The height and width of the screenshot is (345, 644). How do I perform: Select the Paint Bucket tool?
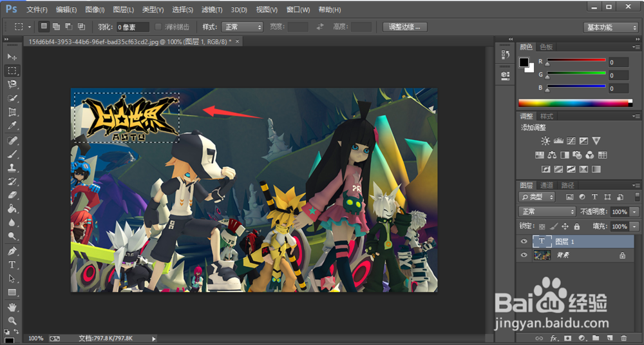pyautogui.click(x=12, y=209)
